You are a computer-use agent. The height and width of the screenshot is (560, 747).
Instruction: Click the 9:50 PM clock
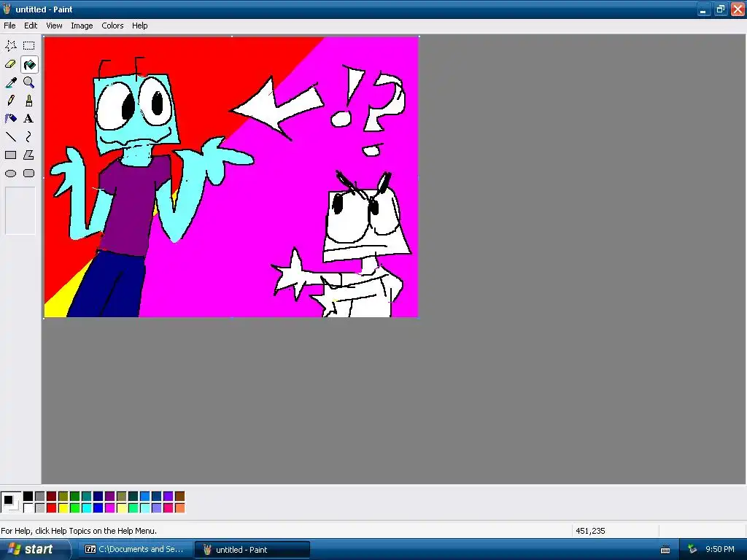pyautogui.click(x=720, y=550)
